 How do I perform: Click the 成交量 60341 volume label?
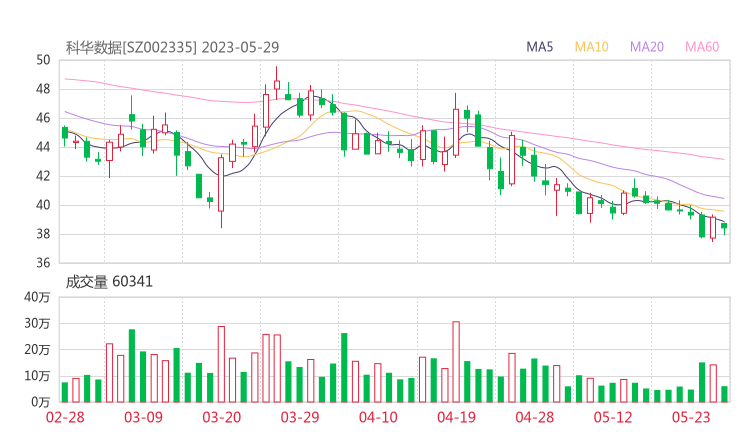pyautogui.click(x=109, y=282)
